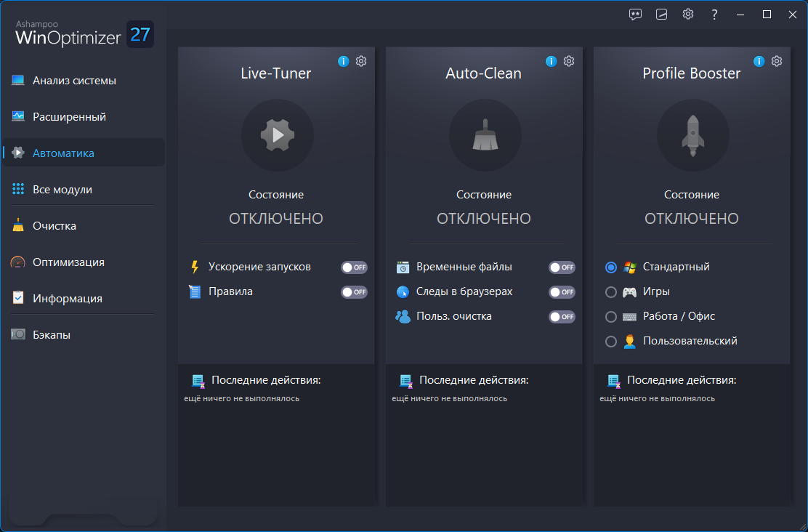Click ОТКЛЮЧЕНО status under Auto-Clean
The height and width of the screenshot is (532, 808).
(484, 219)
